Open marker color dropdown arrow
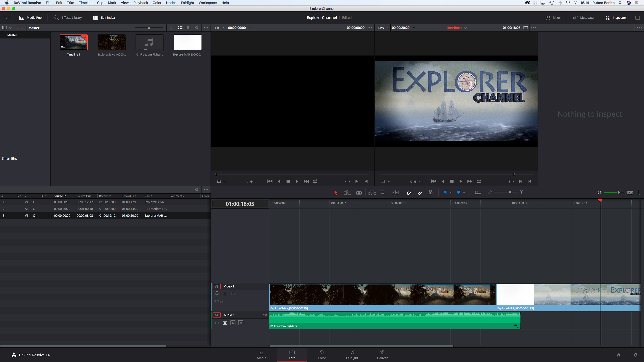 [464, 192]
